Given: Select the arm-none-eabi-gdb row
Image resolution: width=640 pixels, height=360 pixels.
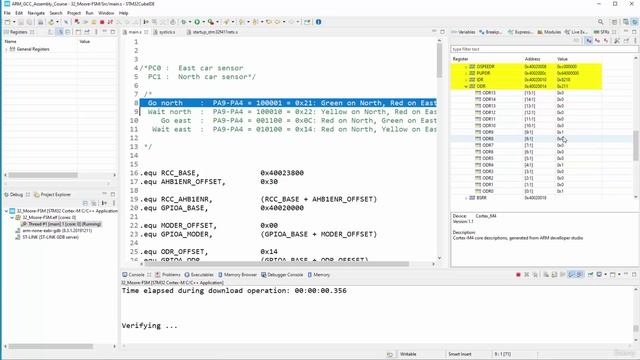Looking at the screenshot, I should click(x=53, y=231).
